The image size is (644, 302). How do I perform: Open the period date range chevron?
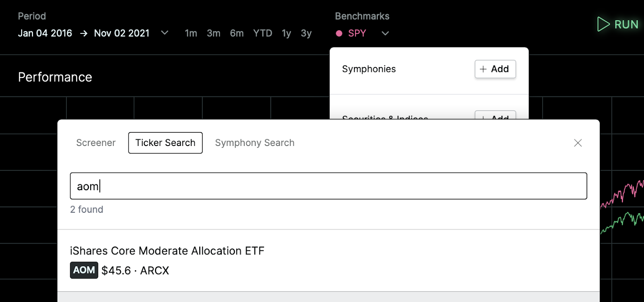165,33
